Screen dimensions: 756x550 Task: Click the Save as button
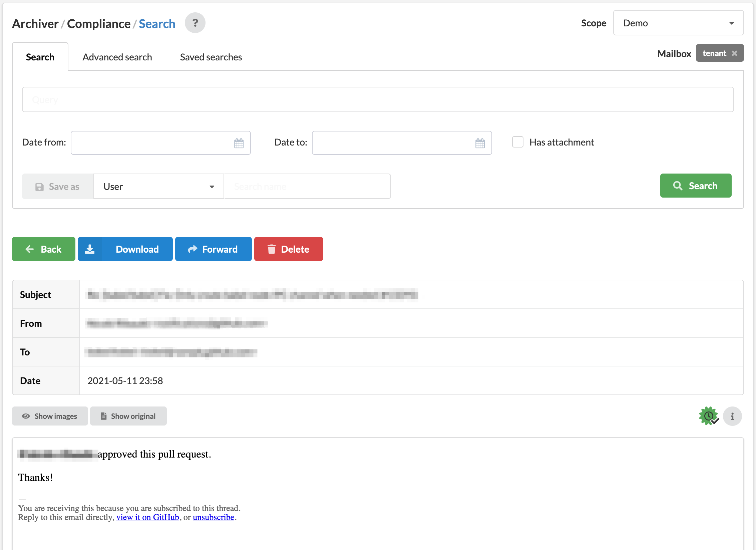58,186
